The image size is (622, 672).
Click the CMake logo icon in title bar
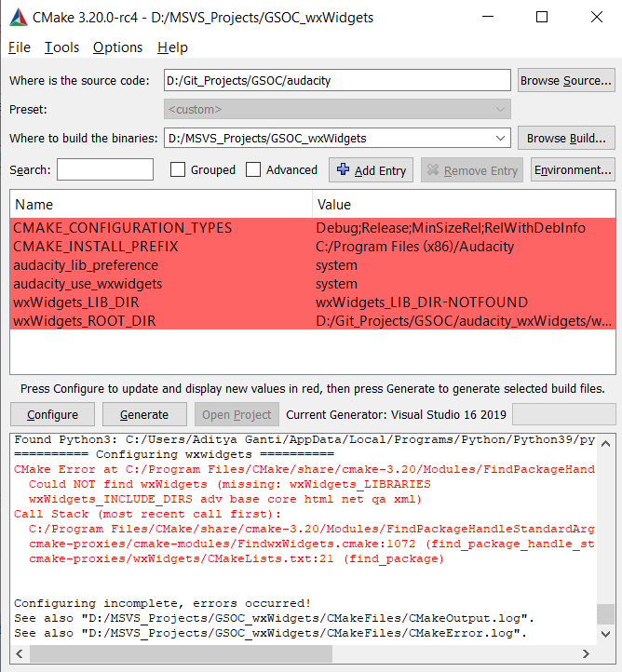(19, 18)
